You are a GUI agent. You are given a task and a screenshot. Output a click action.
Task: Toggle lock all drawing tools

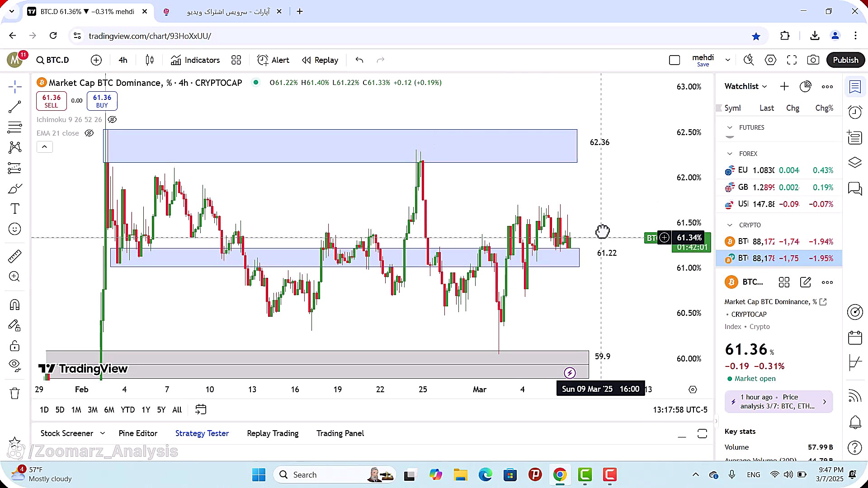coord(15,346)
